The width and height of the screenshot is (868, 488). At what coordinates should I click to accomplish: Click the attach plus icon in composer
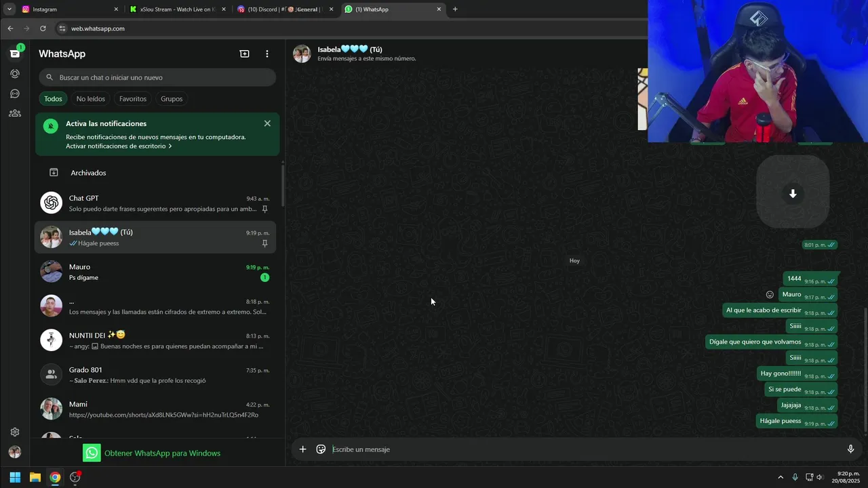pos(303,449)
